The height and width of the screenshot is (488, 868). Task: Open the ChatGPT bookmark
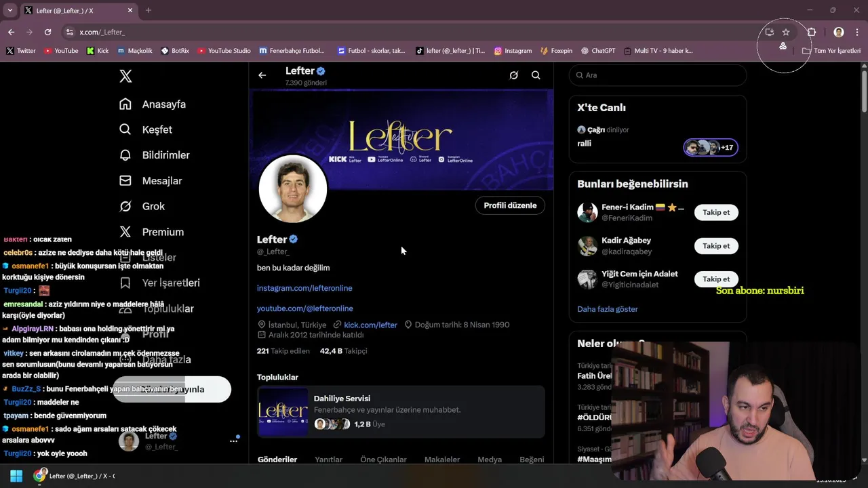point(598,51)
